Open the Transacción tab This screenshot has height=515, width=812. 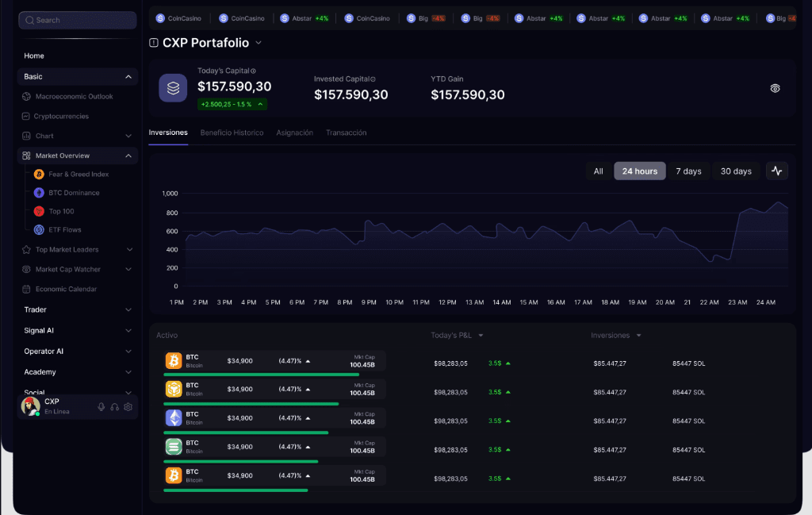pos(347,133)
